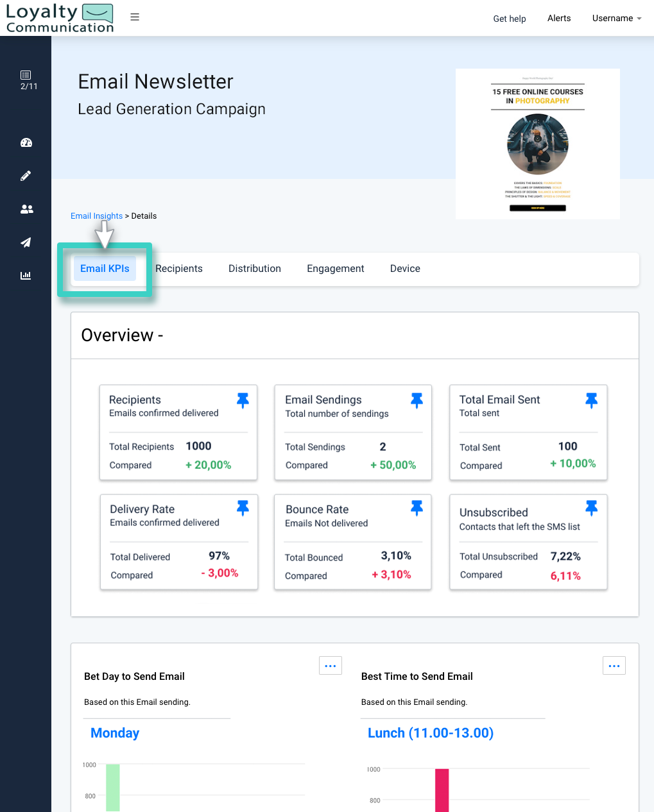Open the bar chart statistics icon
Screen dimensions: 654x812
coord(26,275)
